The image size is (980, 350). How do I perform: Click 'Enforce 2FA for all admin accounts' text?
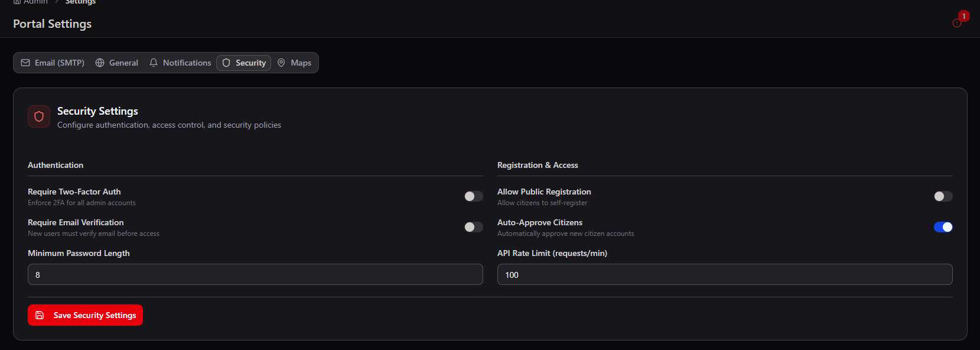pyautogui.click(x=82, y=203)
